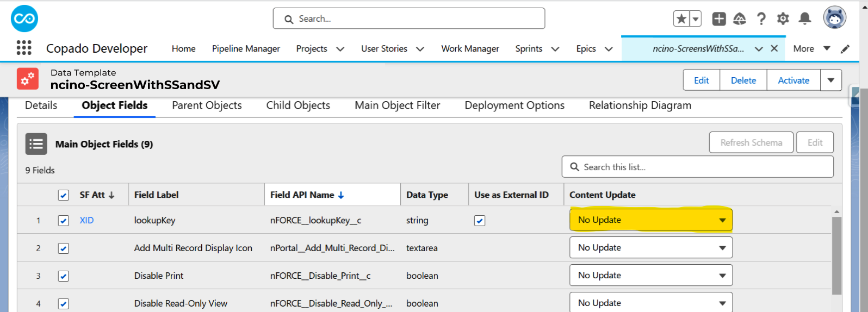The width and height of the screenshot is (868, 312).
Task: Open more record actions dropdown next to Activate
Action: click(831, 80)
